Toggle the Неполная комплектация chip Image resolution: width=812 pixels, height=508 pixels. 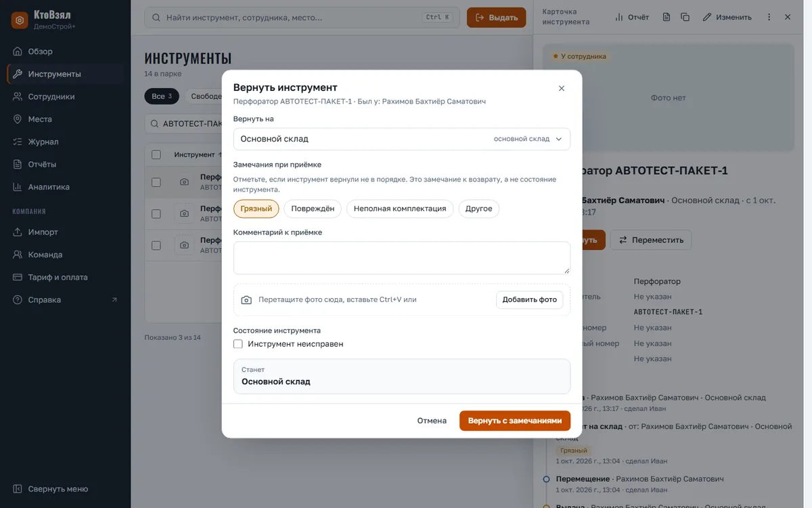point(400,209)
